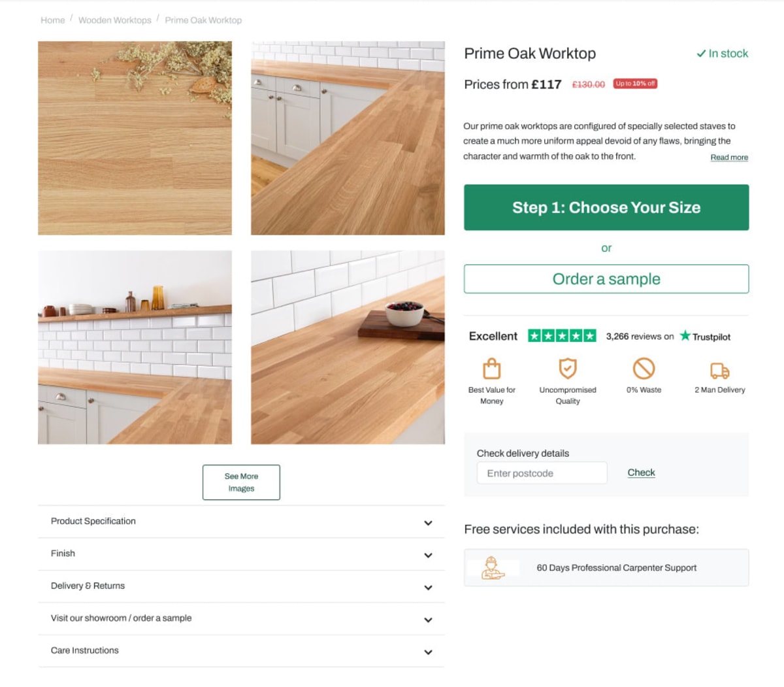This screenshot has width=784, height=687.
Task: Click the carpenter support worker icon
Action: (493, 567)
